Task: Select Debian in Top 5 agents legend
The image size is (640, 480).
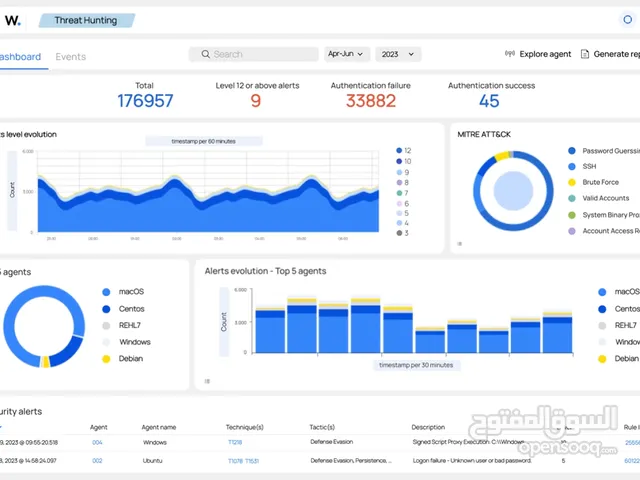Action: click(x=123, y=359)
